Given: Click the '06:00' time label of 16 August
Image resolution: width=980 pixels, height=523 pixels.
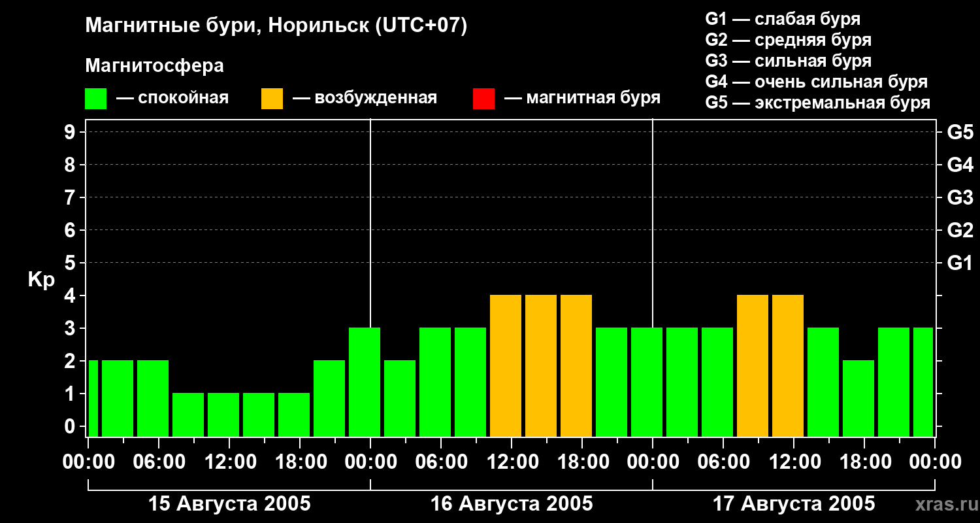Looking at the screenshot, I should point(441,462).
